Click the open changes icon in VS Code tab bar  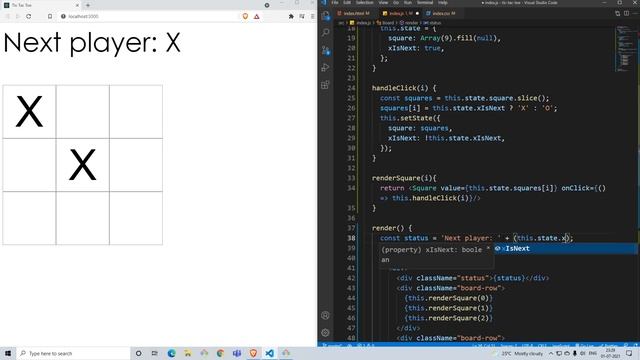tap(618, 13)
